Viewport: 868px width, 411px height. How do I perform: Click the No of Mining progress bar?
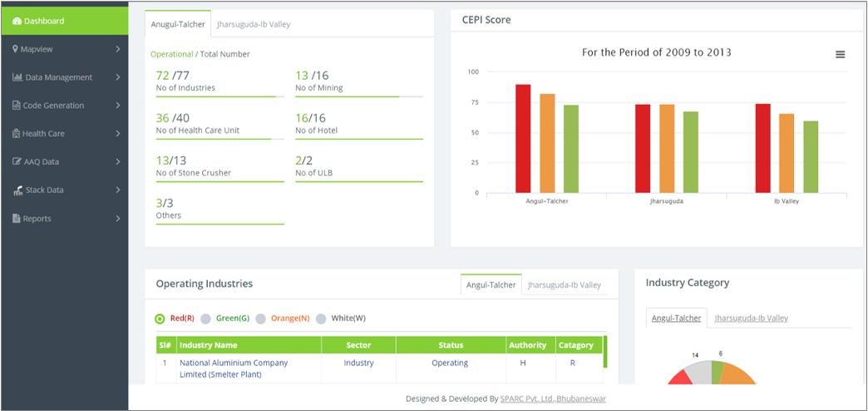pos(358,97)
